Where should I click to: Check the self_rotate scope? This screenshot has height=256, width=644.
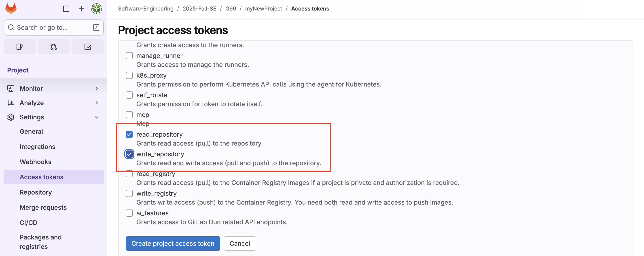click(x=129, y=95)
